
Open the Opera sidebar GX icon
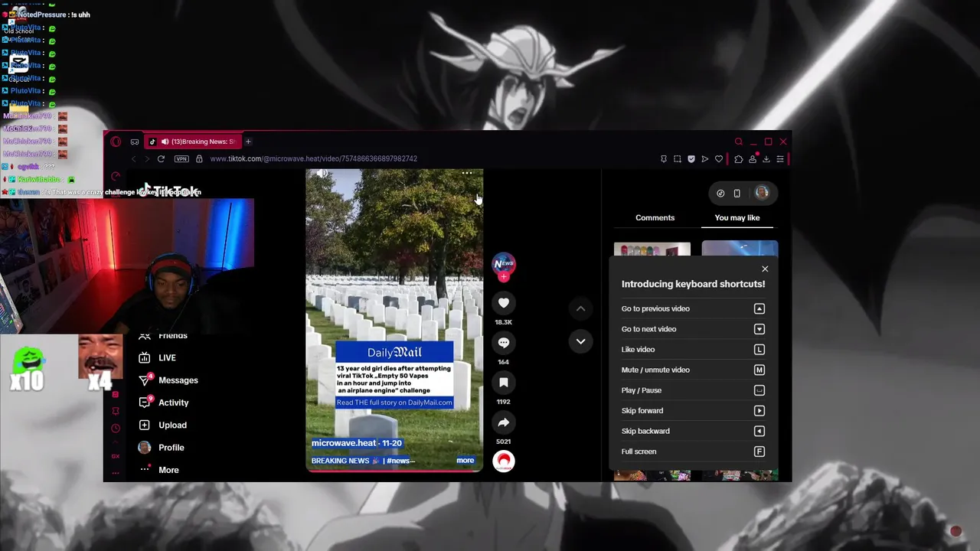click(116, 456)
